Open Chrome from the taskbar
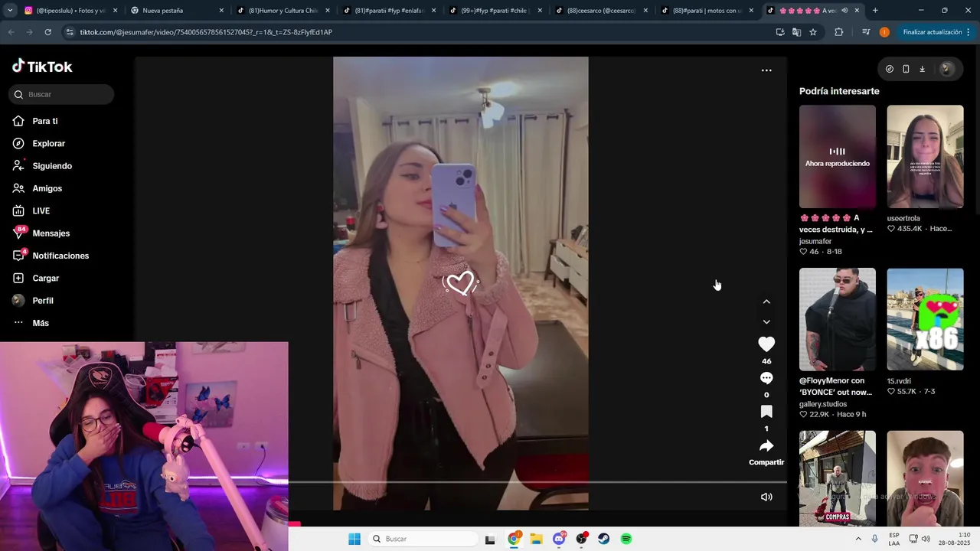980x551 pixels. [514, 539]
